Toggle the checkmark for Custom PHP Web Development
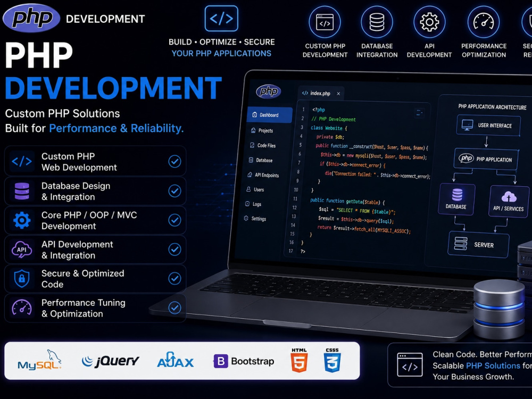This screenshot has width=532, height=399. point(174,162)
